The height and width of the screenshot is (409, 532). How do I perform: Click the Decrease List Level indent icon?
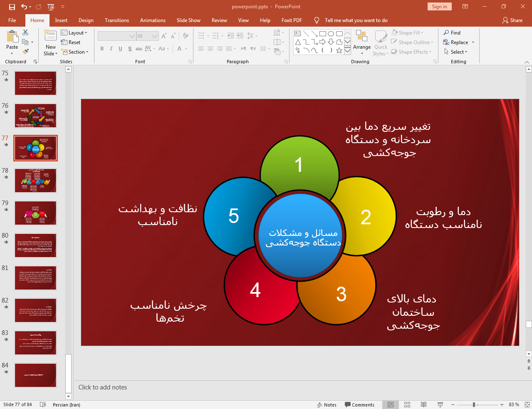pyautogui.click(x=231, y=36)
